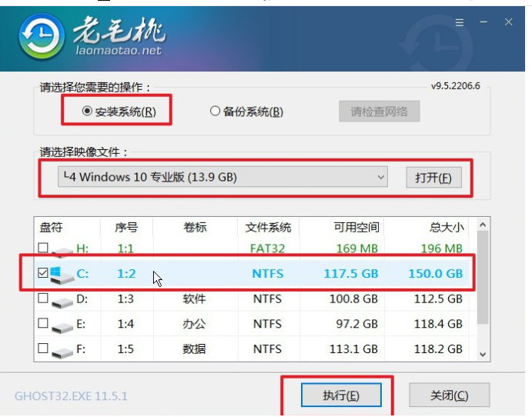This screenshot has height=417, width=532.
Task: Click the 117.5 GB free space cell
Action: point(351,274)
